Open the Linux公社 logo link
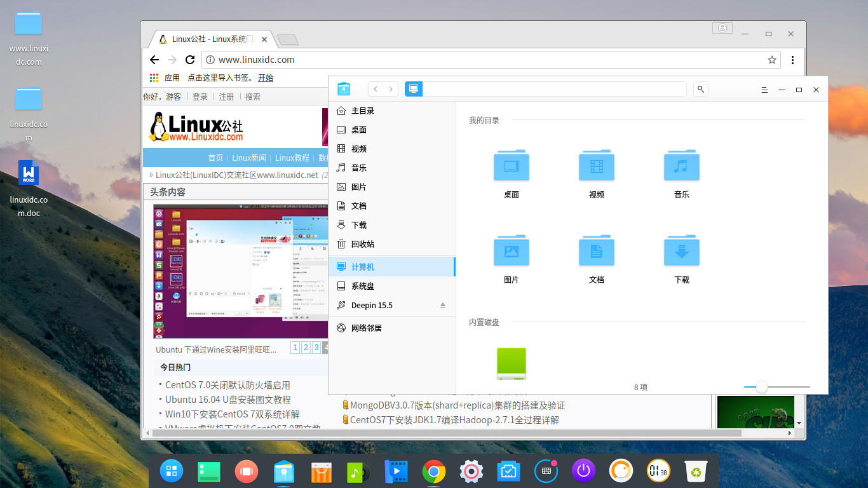The image size is (868, 488). 196,126
